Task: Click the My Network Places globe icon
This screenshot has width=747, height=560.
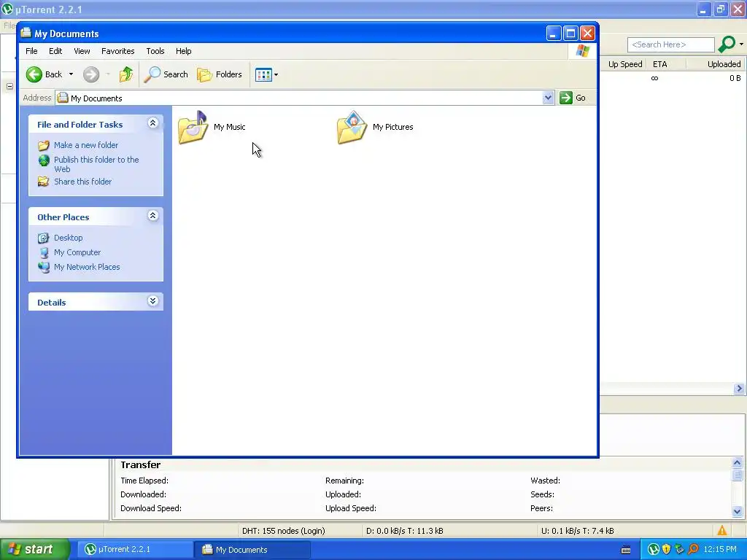Action: [x=44, y=267]
